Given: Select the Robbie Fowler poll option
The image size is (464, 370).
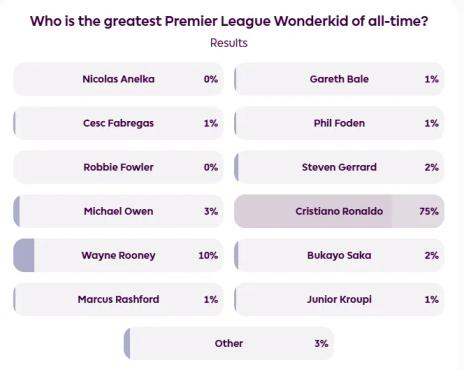Looking at the screenshot, I should (x=118, y=167).
